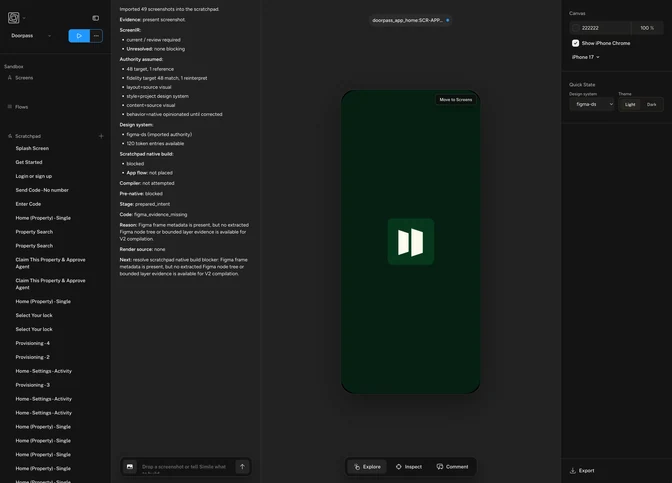Click the chat prompt input field
672x483 pixels.
tap(185, 467)
